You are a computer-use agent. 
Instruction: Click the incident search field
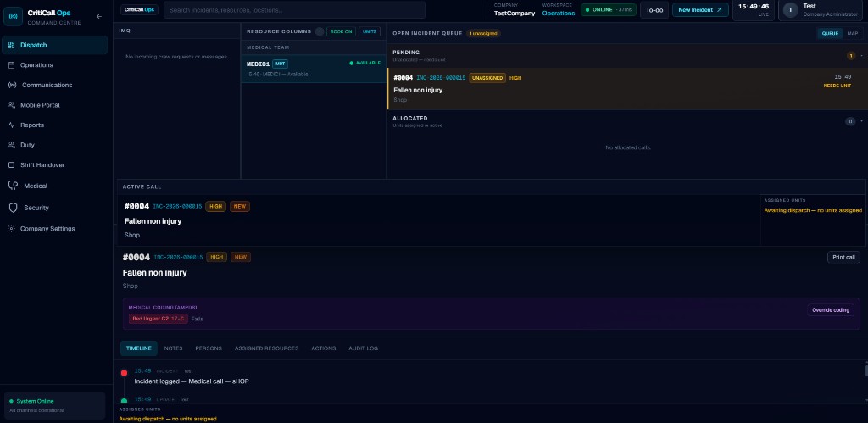click(x=294, y=10)
